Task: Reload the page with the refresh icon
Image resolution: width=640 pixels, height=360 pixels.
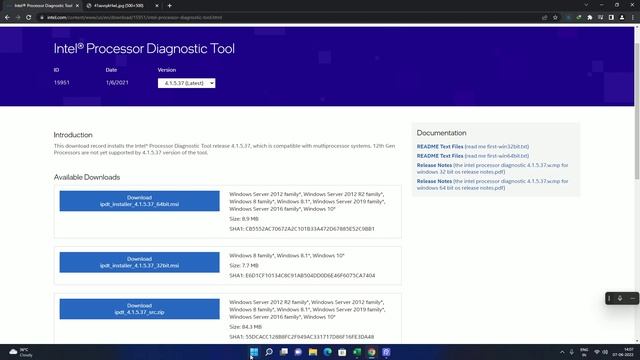Action: point(29,18)
